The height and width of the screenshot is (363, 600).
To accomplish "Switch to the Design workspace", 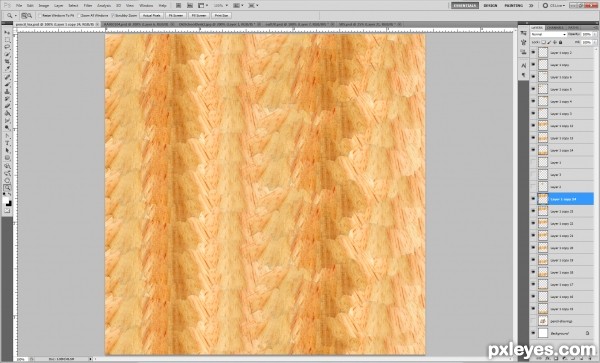I will (490, 5).
